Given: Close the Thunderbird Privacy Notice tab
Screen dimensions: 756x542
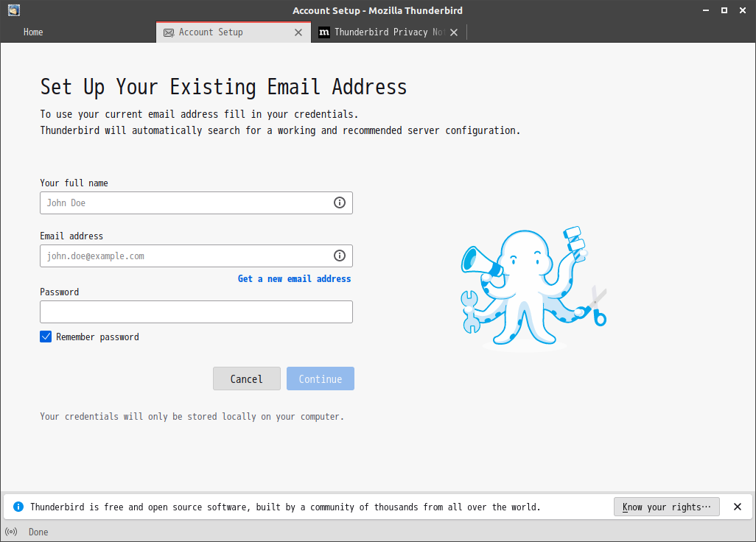Looking at the screenshot, I should pos(454,32).
